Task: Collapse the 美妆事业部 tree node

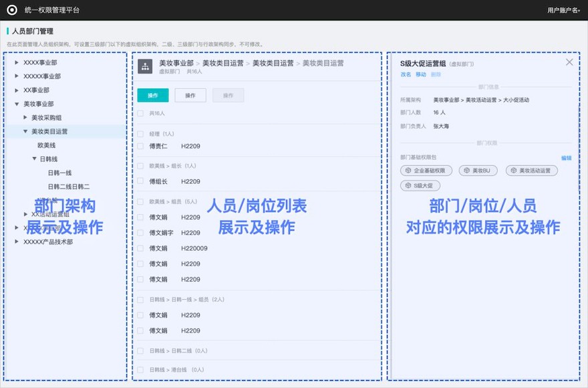Action: tap(17, 104)
